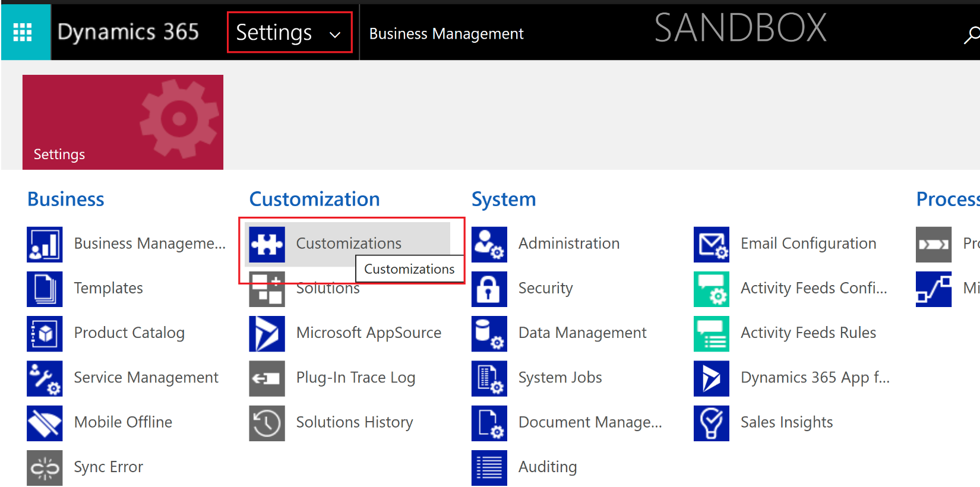Go to Product Catalog

129,333
